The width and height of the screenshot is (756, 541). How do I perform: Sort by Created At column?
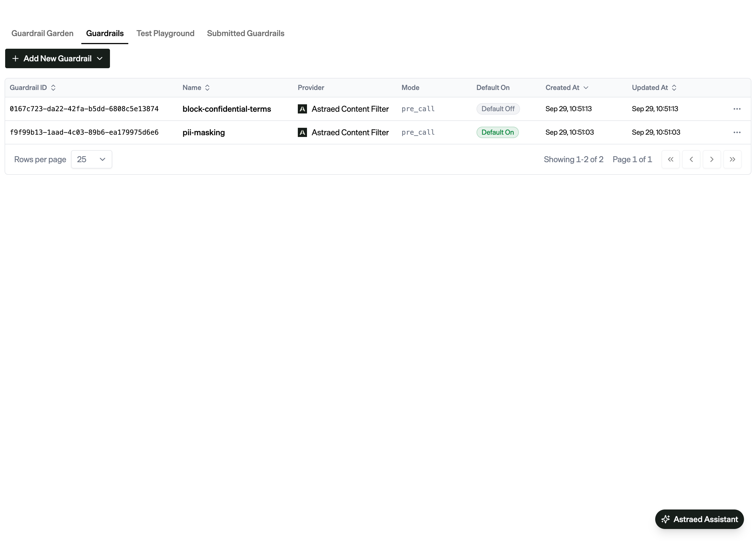(567, 88)
